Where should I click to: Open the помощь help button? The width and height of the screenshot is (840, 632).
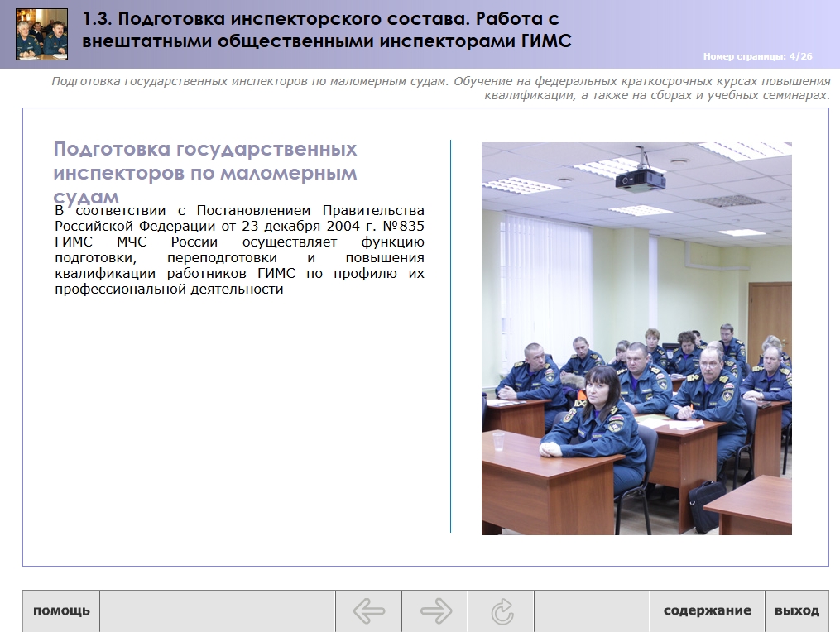tap(61, 611)
